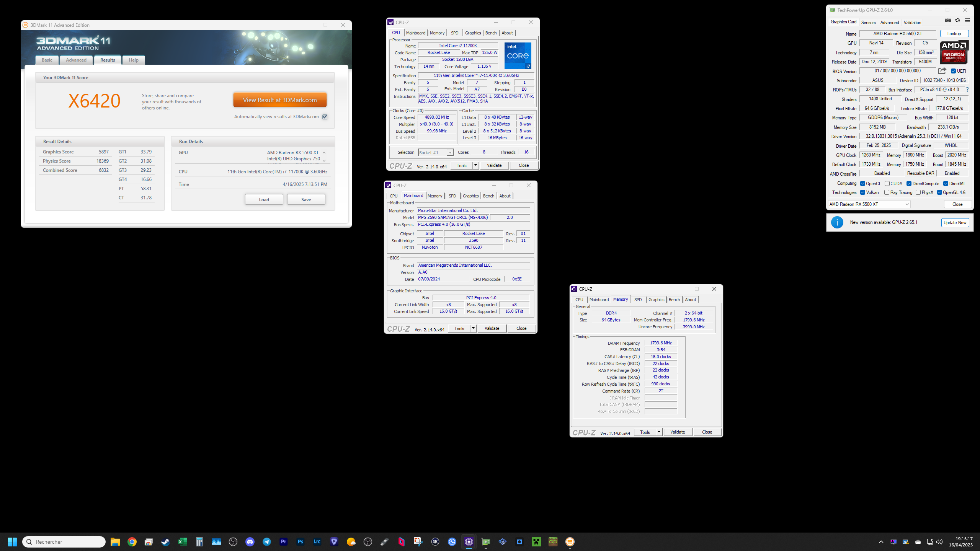Viewport: 980px width, 551px height.
Task: Click the GPU-Z Name field AMD Radeon RX 5500 XT
Action: [x=898, y=34]
